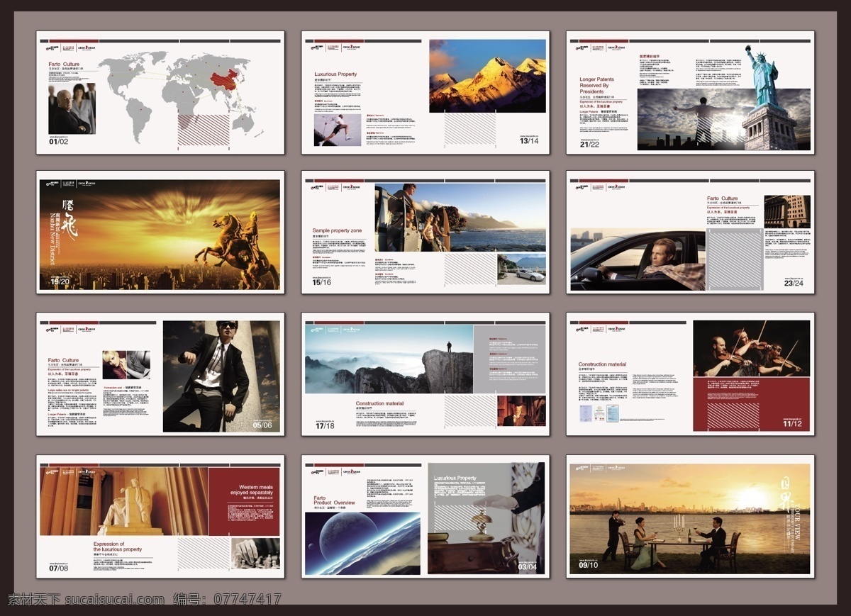Click page number "13/14"
851x616 pixels.
(x=529, y=141)
